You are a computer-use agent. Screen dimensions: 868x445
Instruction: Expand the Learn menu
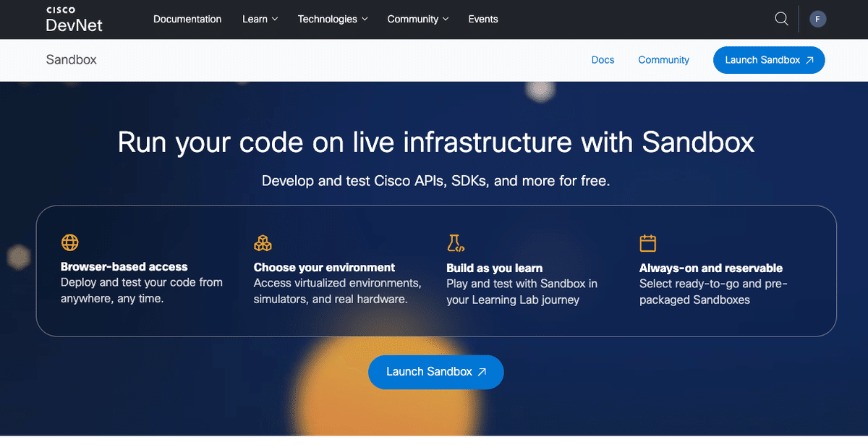260,20
